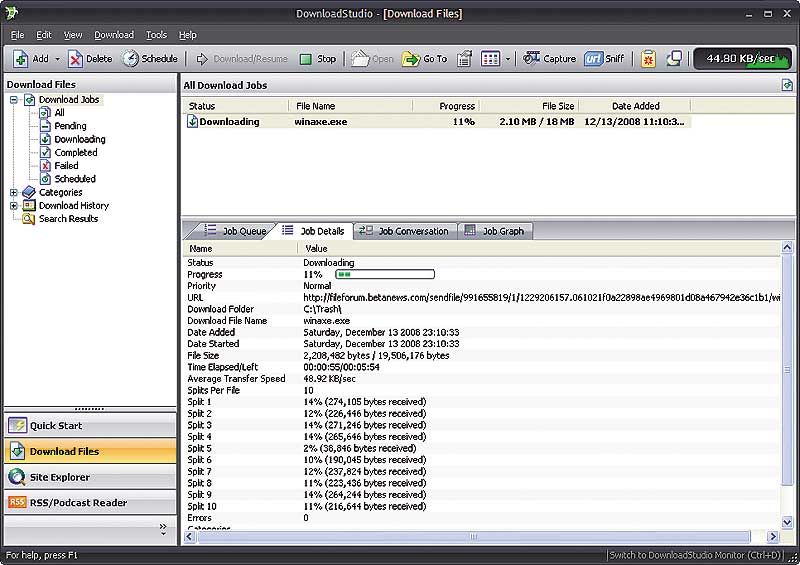The width and height of the screenshot is (800, 565).
Task: Open the RSS/Podcast Reader panel
Action: [x=90, y=503]
